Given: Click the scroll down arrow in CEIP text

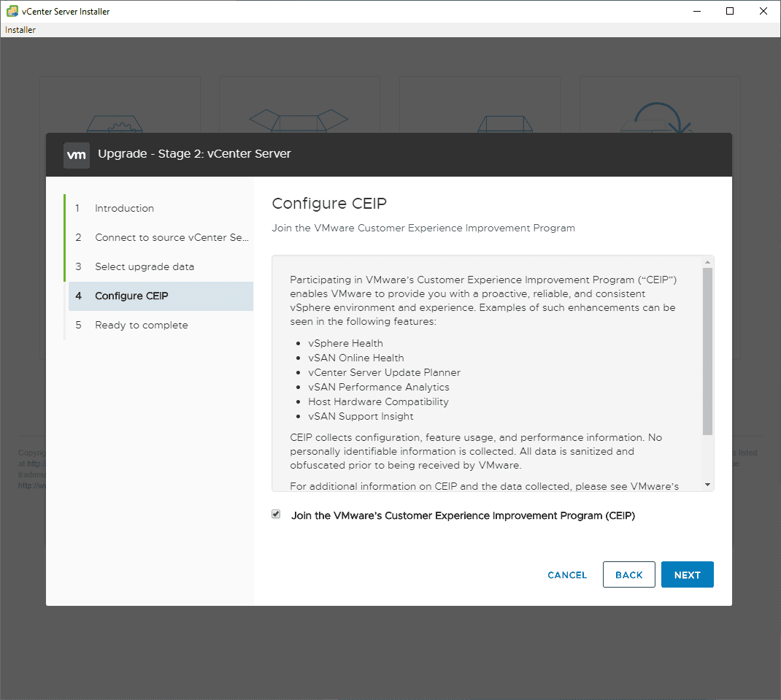Looking at the screenshot, I should 707,485.
